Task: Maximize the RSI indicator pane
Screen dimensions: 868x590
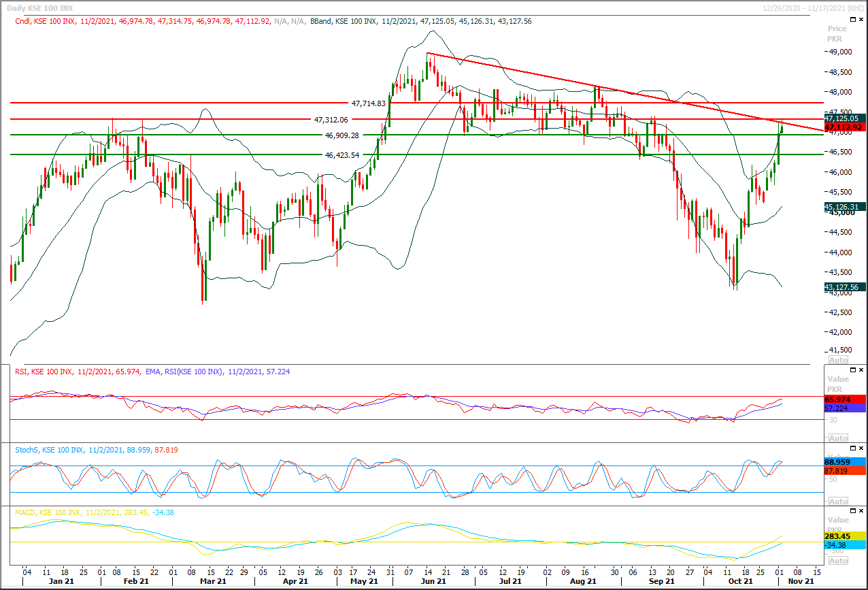Action: pos(853,372)
